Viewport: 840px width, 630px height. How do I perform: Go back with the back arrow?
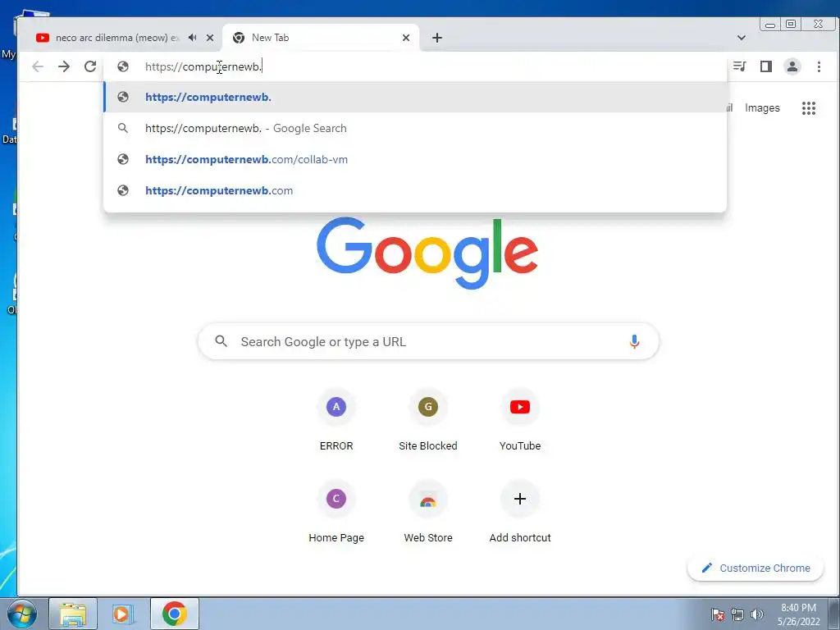point(38,66)
